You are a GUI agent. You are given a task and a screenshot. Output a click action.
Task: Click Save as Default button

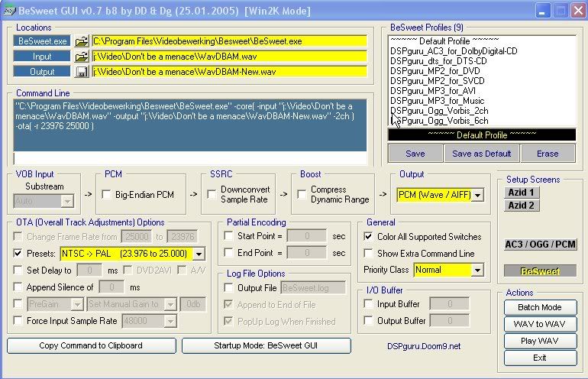point(482,154)
